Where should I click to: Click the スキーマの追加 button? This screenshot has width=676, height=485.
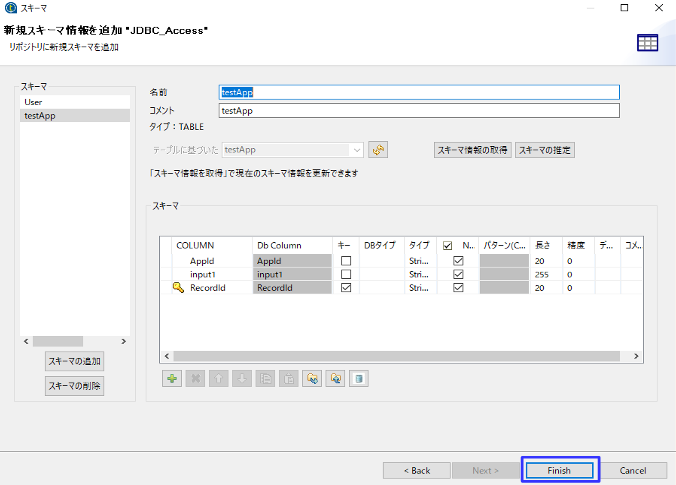[74, 361]
